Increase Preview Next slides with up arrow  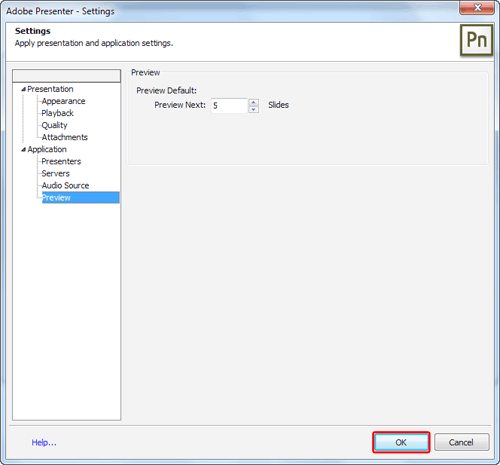coord(253,102)
